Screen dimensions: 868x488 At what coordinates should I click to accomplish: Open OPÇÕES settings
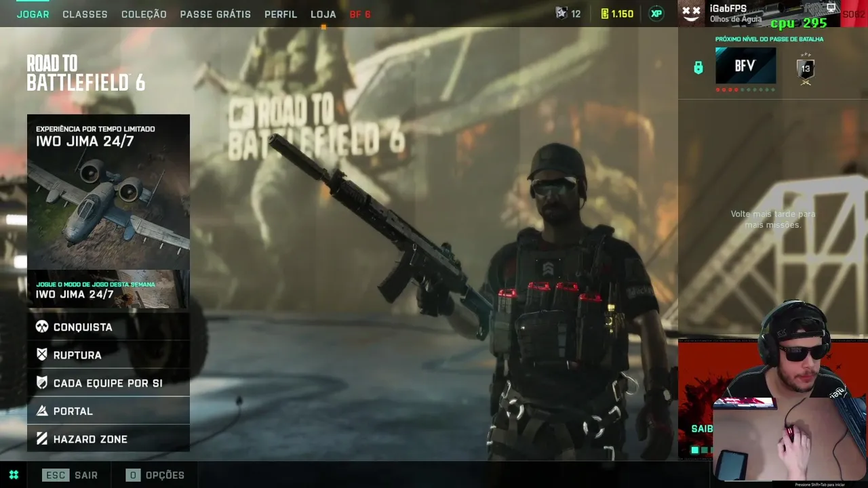click(165, 475)
